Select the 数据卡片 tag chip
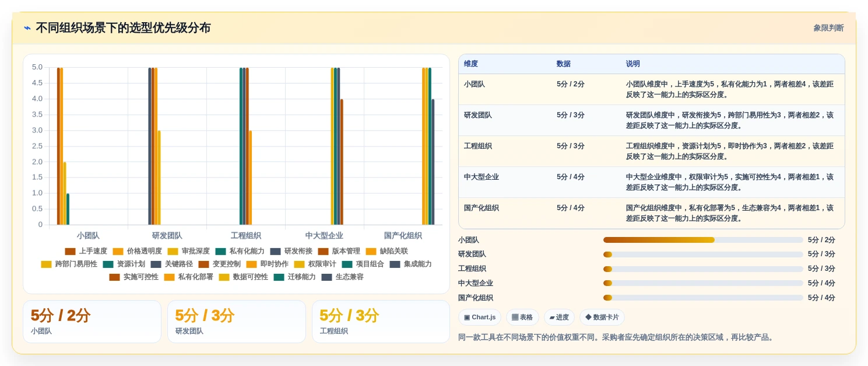 click(x=602, y=317)
